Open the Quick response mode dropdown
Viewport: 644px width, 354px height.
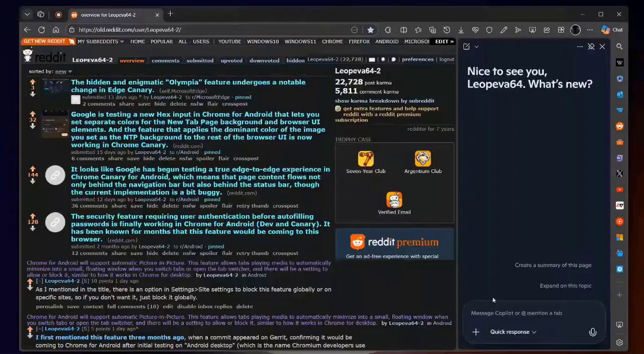point(513,332)
